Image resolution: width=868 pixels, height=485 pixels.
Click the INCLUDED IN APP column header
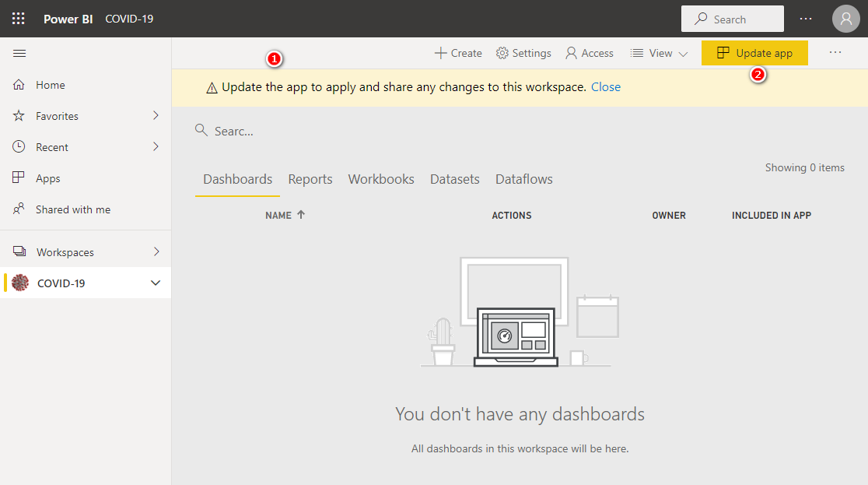click(x=771, y=215)
